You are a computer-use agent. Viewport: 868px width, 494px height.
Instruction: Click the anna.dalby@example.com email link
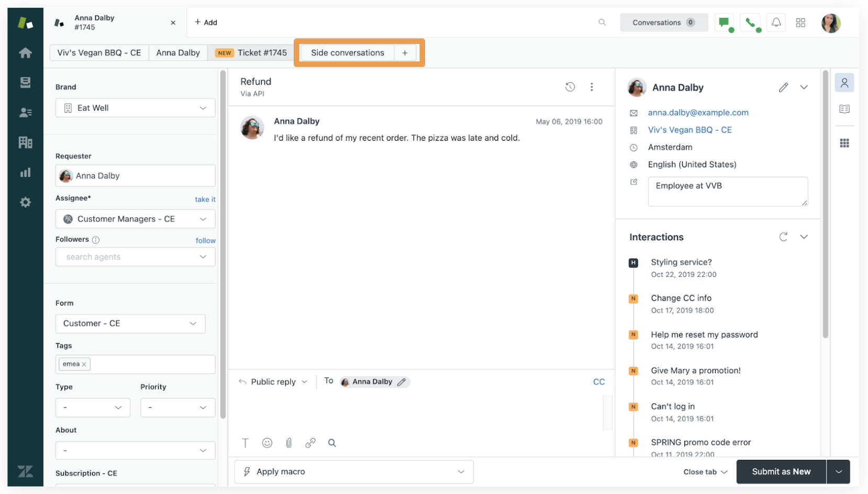pyautogui.click(x=698, y=113)
